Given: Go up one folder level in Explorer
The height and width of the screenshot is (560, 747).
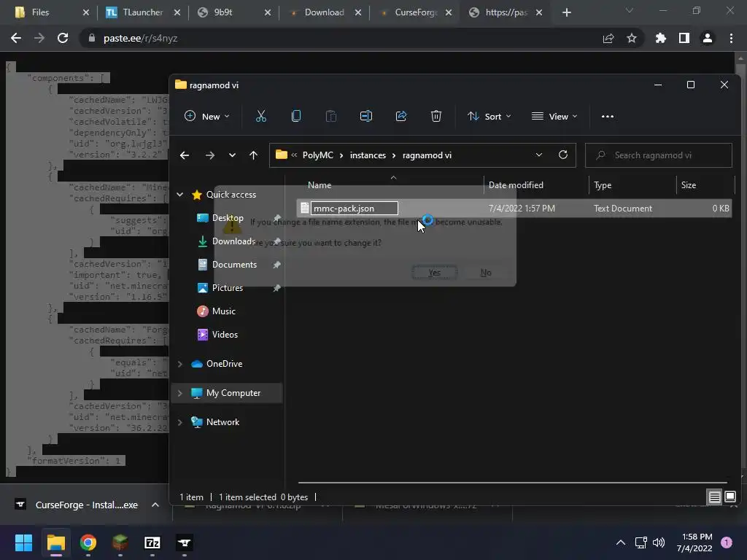Looking at the screenshot, I should tap(253, 155).
